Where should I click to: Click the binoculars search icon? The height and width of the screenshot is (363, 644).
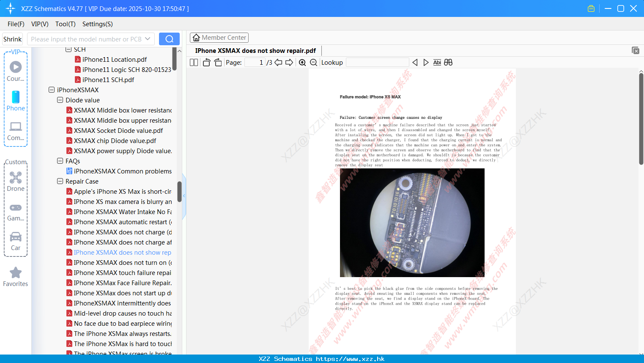[x=448, y=63]
